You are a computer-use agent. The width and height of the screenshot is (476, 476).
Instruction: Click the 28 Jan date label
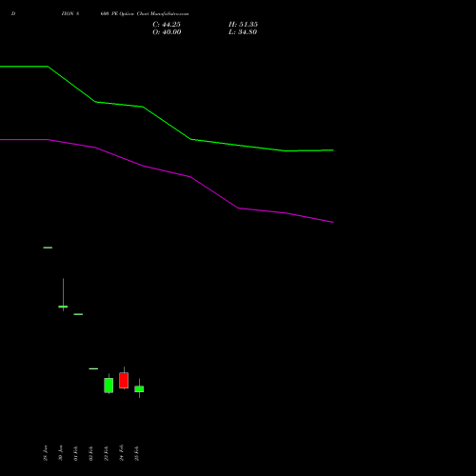tap(46, 453)
